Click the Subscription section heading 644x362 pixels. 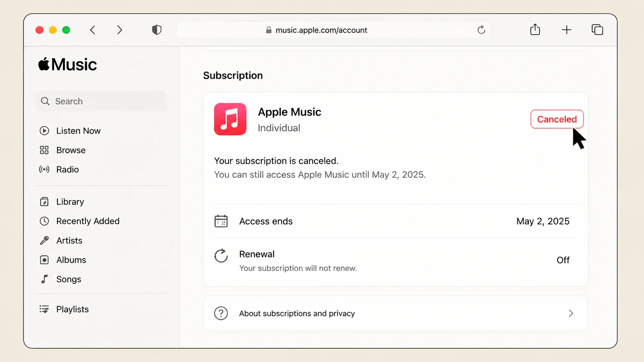(233, 75)
